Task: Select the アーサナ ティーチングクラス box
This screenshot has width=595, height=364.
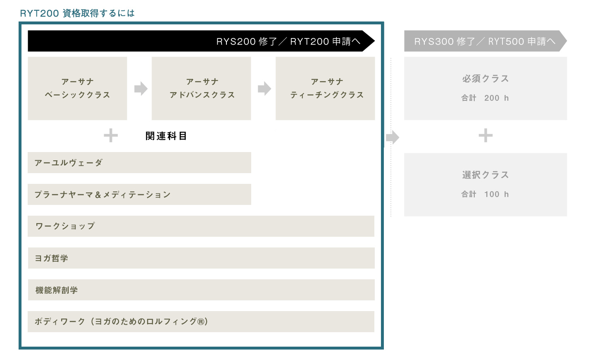Action: tap(325, 88)
